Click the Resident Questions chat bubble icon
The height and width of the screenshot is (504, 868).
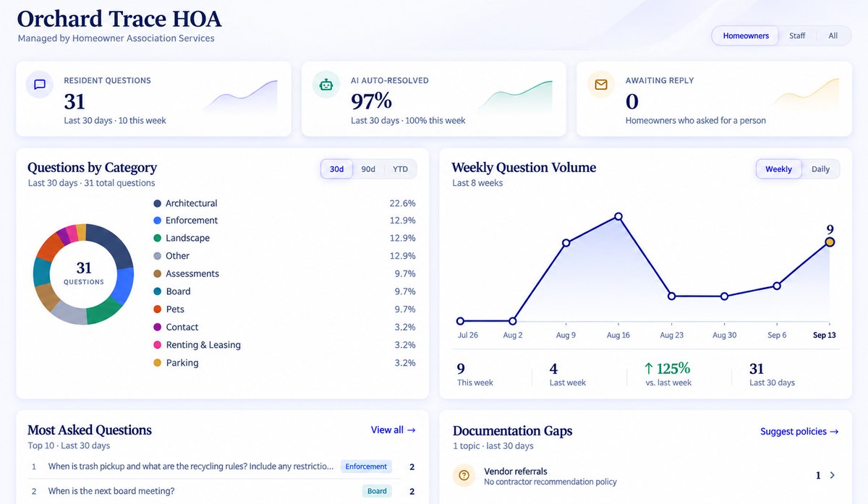[x=40, y=85]
